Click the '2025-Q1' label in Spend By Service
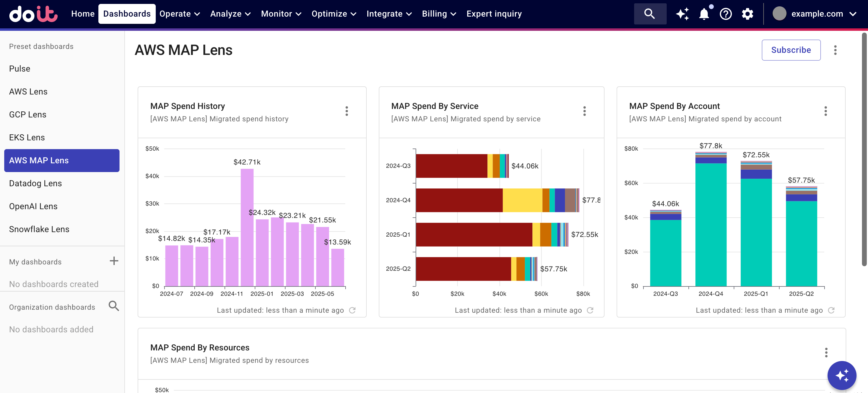The height and width of the screenshot is (393, 868). 398,235
